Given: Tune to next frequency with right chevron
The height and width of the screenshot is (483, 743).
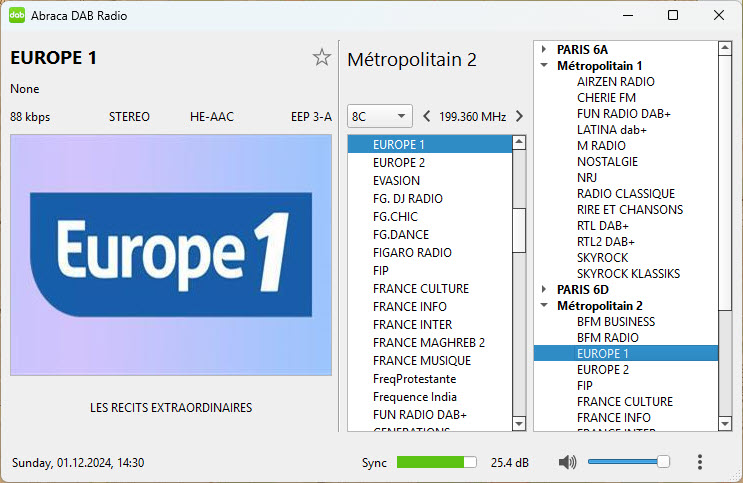Looking at the screenshot, I should click(x=519, y=116).
